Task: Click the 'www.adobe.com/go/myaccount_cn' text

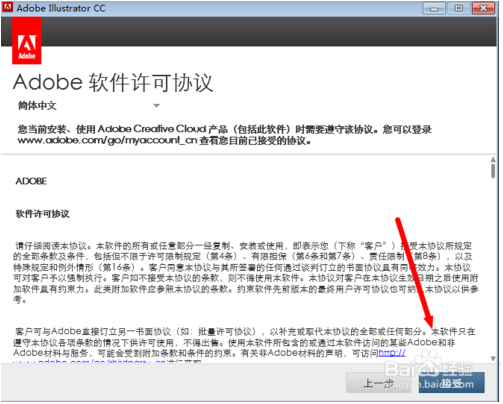Action: [x=107, y=141]
